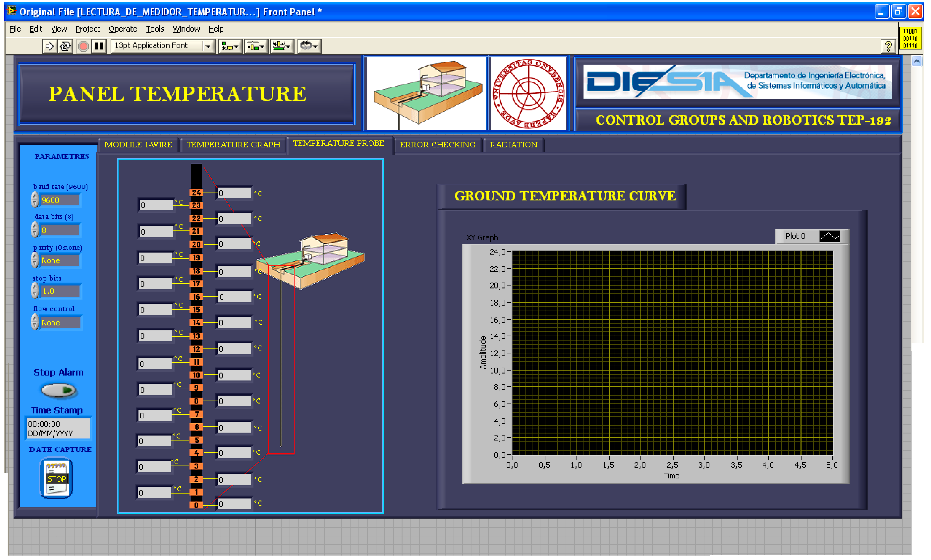
Task: Click the data bits stepper arrows
Action: (35, 230)
